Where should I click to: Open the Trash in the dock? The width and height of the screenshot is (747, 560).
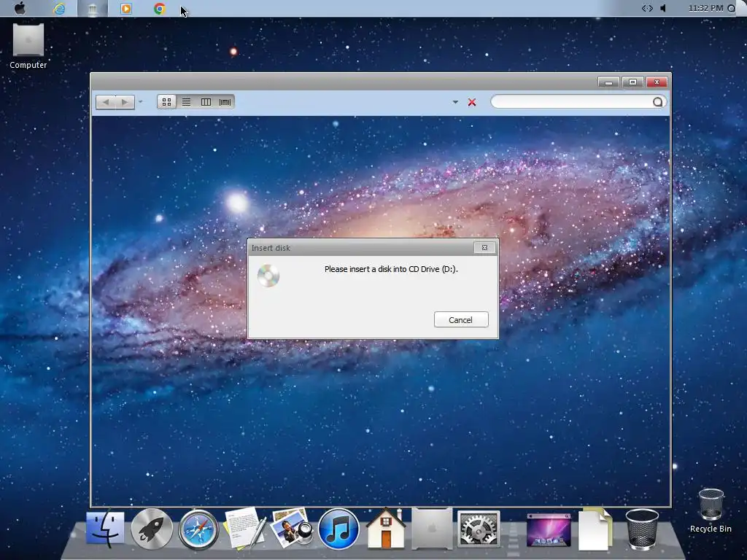pyautogui.click(x=642, y=529)
